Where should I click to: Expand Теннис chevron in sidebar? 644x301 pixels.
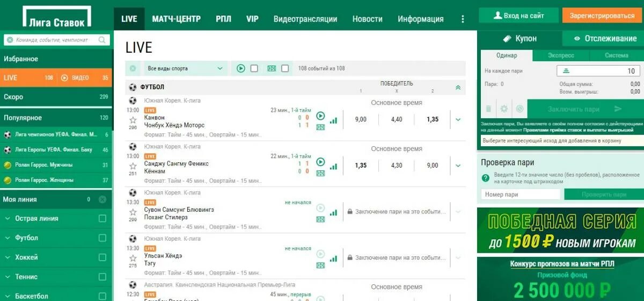[8, 277]
